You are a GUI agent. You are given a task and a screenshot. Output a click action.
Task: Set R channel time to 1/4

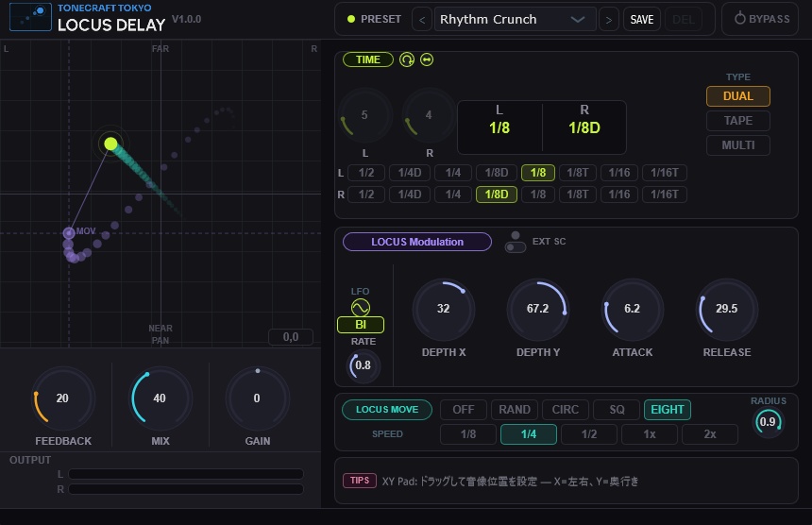pos(453,195)
